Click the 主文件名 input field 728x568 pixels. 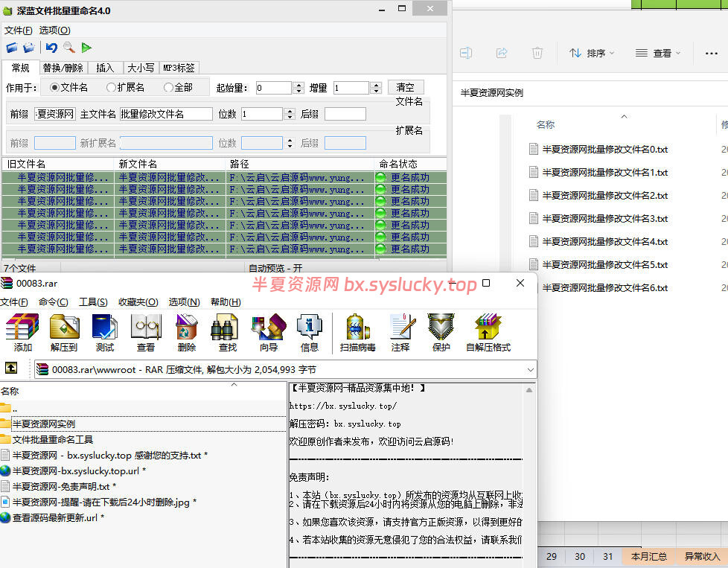[x=166, y=114]
